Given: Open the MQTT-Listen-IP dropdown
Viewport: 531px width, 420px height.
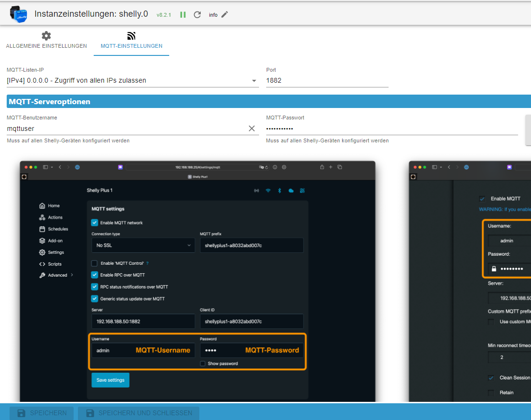Looking at the screenshot, I should [133, 81].
